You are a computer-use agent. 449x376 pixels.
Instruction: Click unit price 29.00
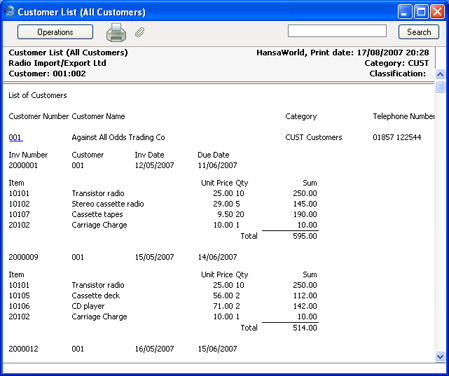(x=223, y=204)
